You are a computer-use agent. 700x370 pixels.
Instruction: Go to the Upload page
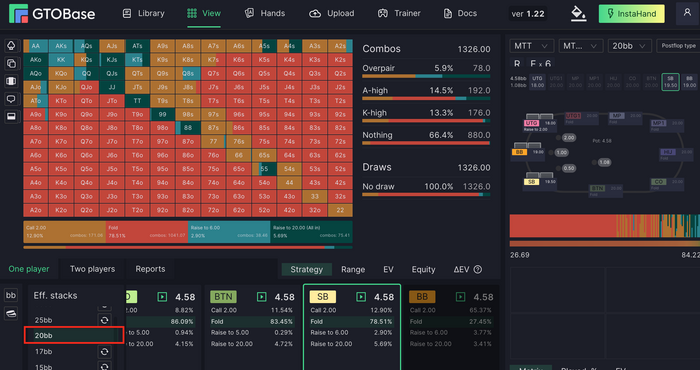(331, 13)
